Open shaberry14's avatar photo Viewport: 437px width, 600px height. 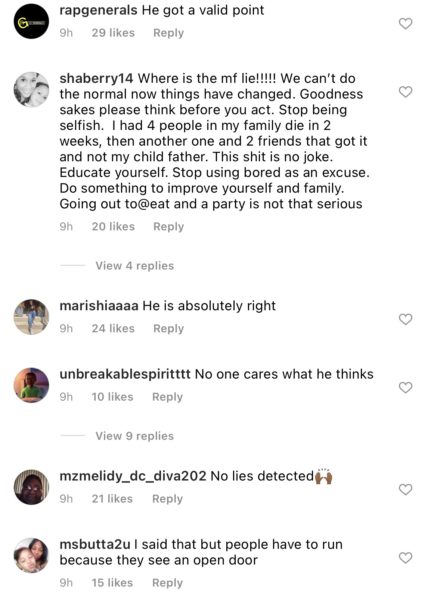pyautogui.click(x=31, y=90)
